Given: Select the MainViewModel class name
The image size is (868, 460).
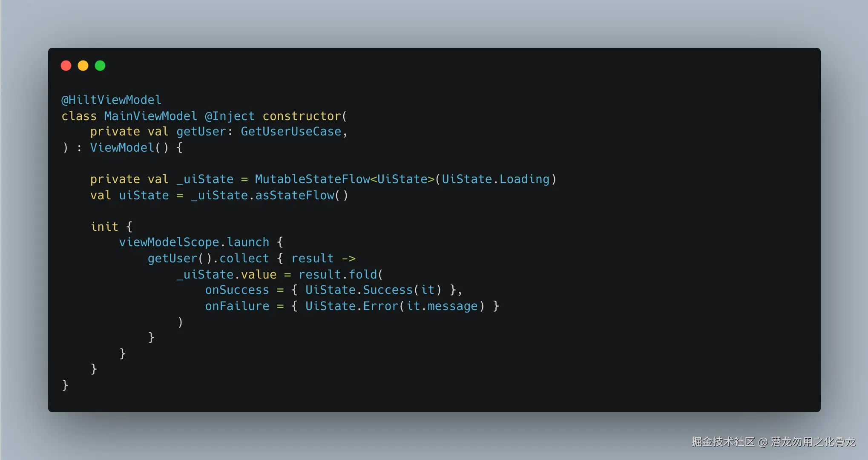Looking at the screenshot, I should (151, 116).
